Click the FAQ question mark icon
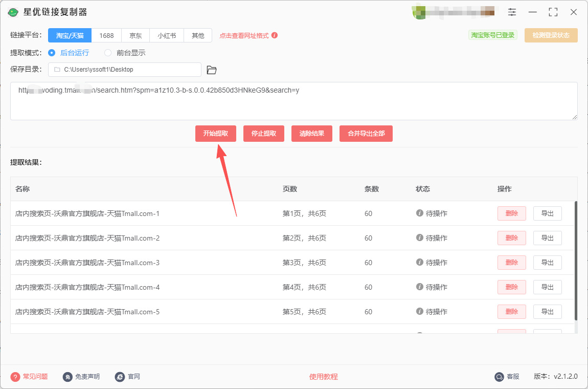The width and height of the screenshot is (588, 389). [x=15, y=377]
